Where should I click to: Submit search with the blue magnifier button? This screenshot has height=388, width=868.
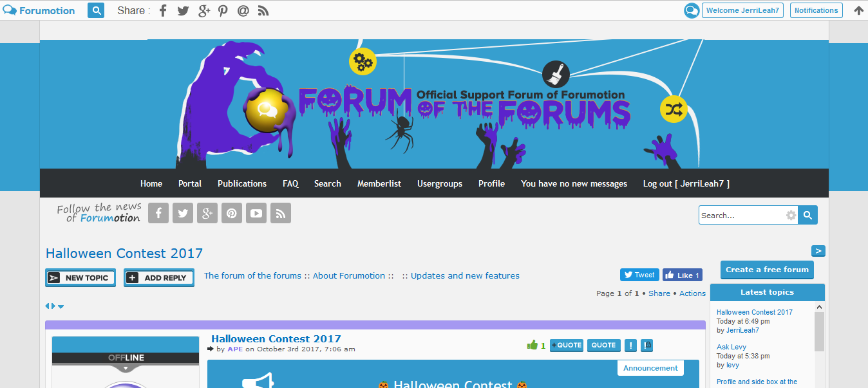tap(808, 215)
